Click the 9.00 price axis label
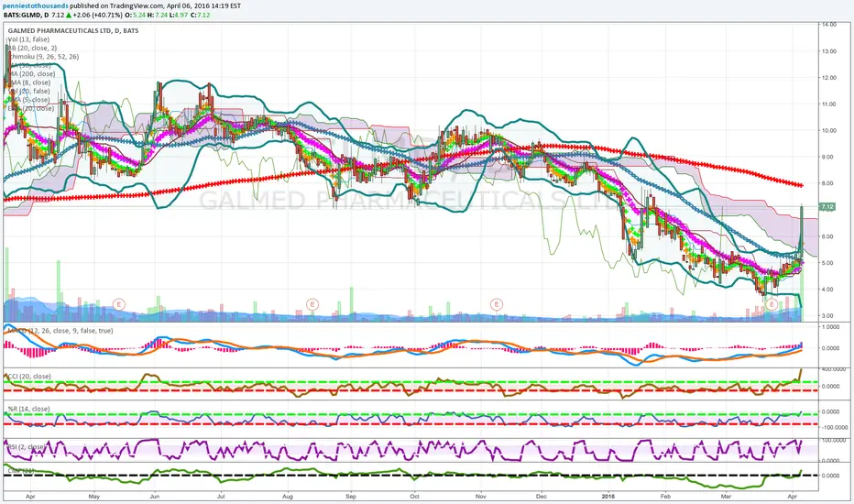The height and width of the screenshot is (504, 854). coord(829,157)
